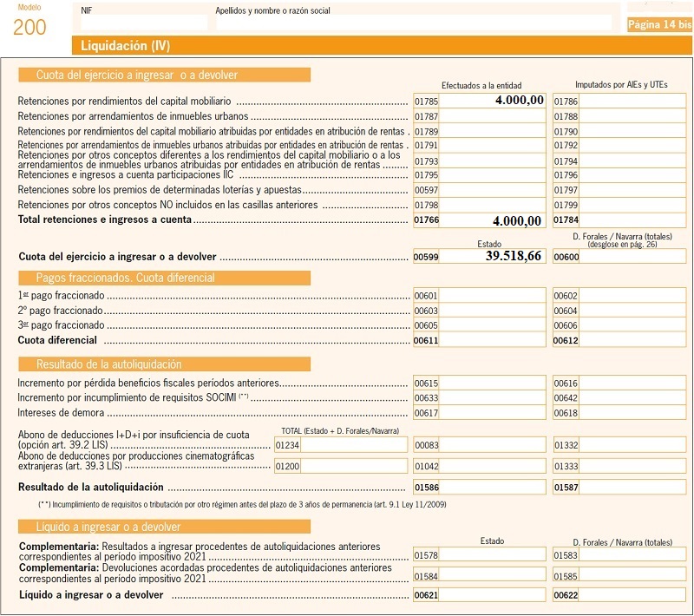Focus field 01799
694x616 pixels.
click(632, 206)
